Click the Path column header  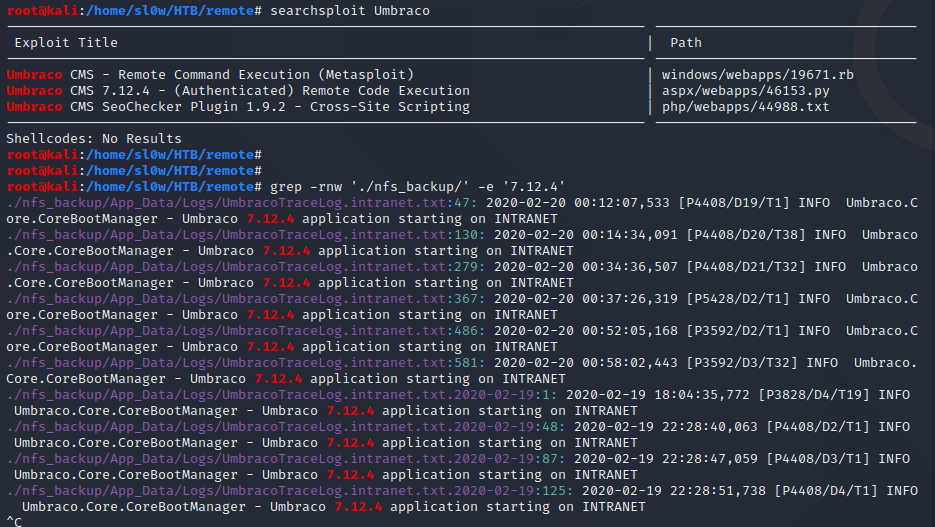(x=686, y=43)
